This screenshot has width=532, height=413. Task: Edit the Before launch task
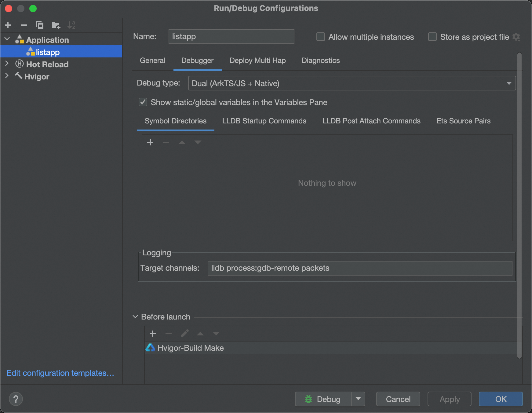click(184, 334)
